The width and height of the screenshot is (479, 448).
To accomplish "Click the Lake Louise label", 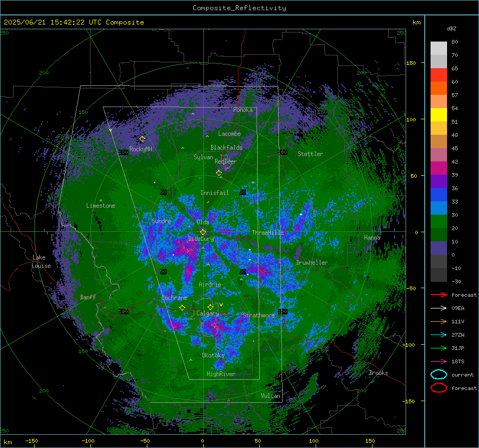I will tap(41, 262).
